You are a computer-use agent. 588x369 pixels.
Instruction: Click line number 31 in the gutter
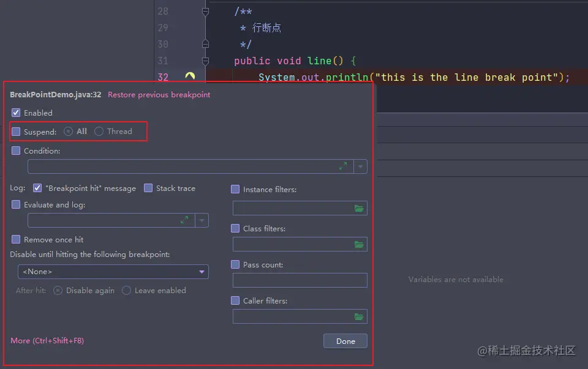pos(163,61)
